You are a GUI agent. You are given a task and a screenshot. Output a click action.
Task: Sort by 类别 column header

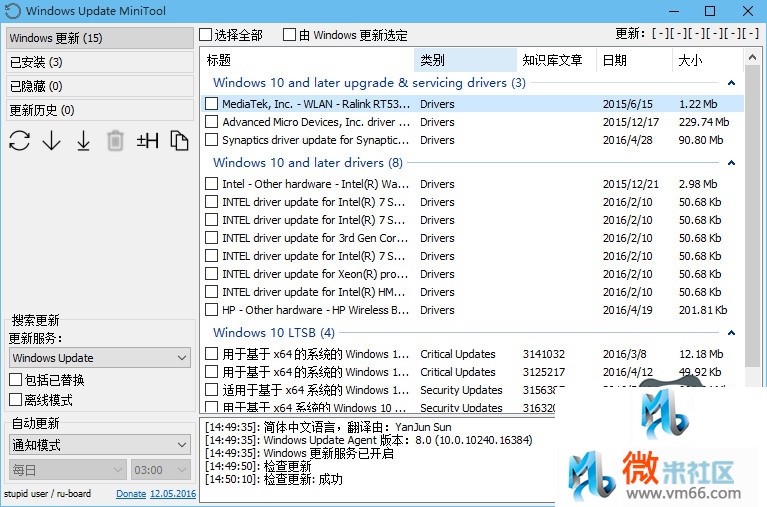pos(465,60)
